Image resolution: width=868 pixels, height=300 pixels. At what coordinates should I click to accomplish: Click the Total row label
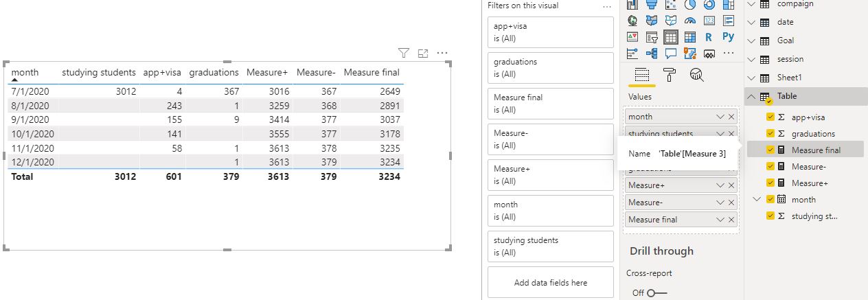tap(22, 176)
